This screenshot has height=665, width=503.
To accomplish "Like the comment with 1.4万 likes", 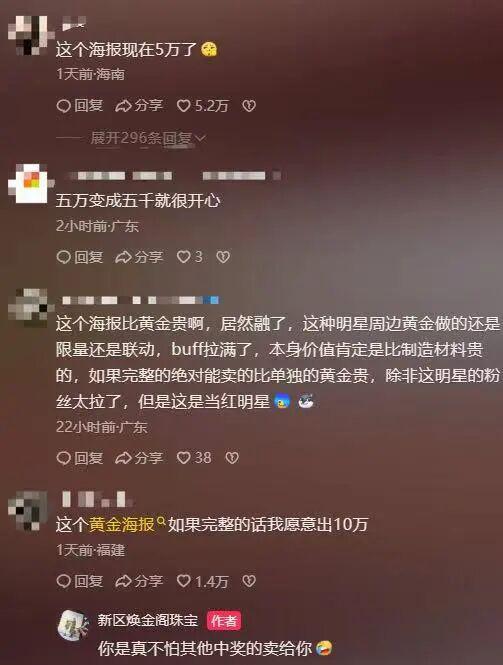I will 202,581.
